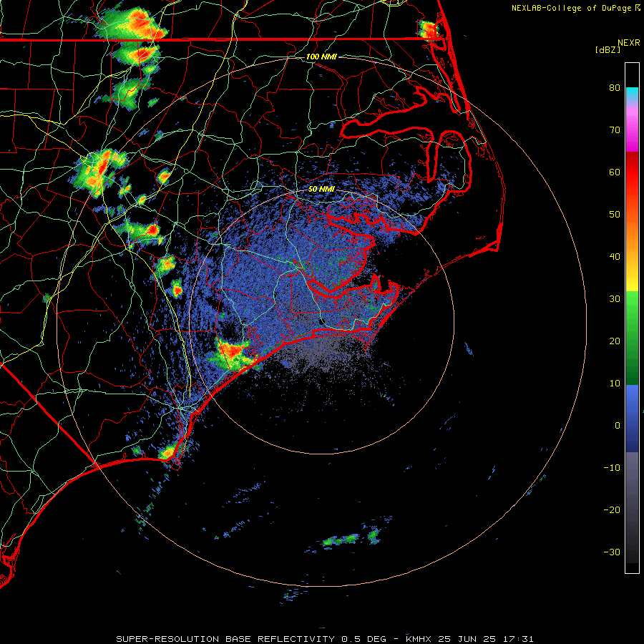Click the Super-Resolution Base Reflectivity caption

tap(324, 639)
